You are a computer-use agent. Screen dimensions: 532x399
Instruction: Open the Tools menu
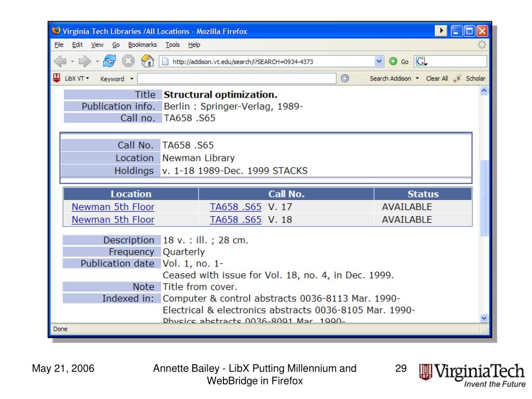click(x=172, y=45)
